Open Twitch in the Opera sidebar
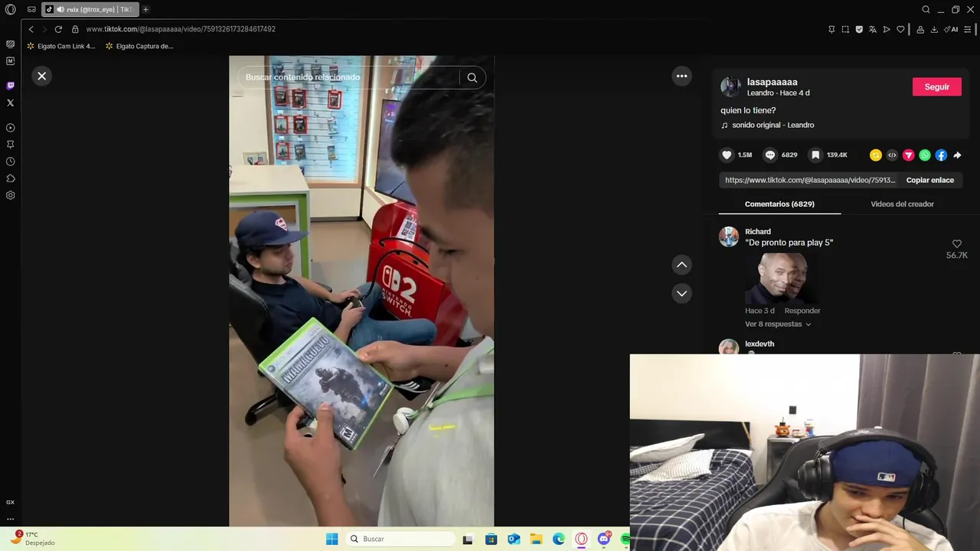This screenshot has width=980, height=551. point(10,86)
